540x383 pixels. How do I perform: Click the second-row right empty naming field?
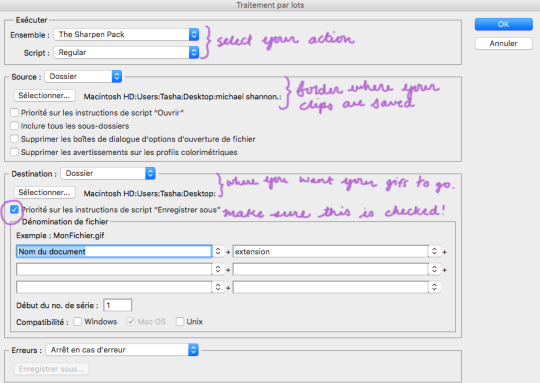point(331,269)
